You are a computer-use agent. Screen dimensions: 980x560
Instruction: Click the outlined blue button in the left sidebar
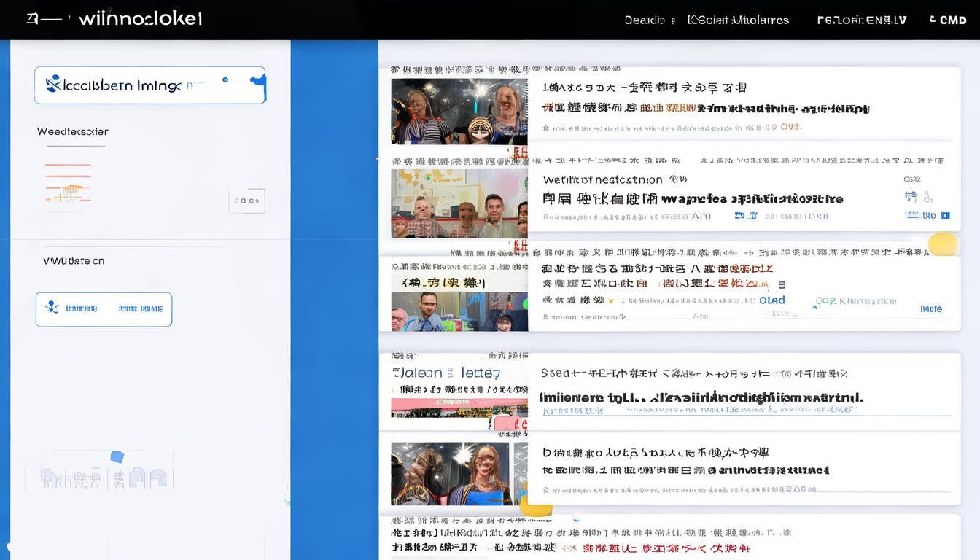pos(104,309)
